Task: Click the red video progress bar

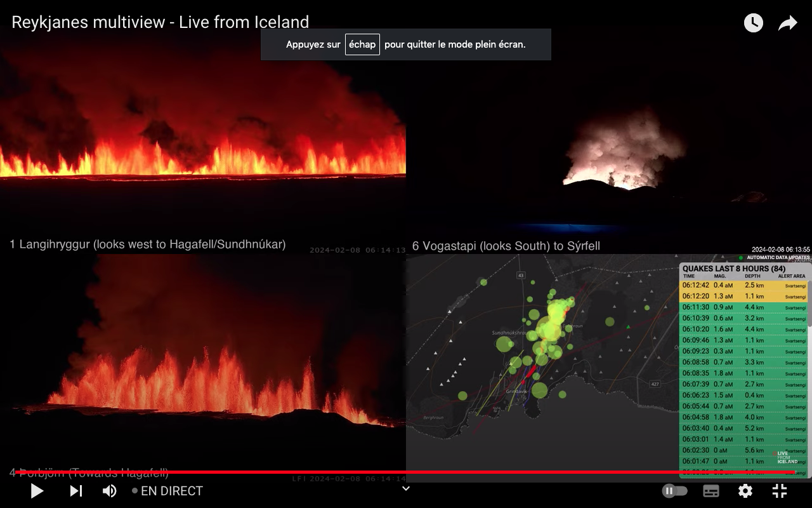Action: pos(406,472)
